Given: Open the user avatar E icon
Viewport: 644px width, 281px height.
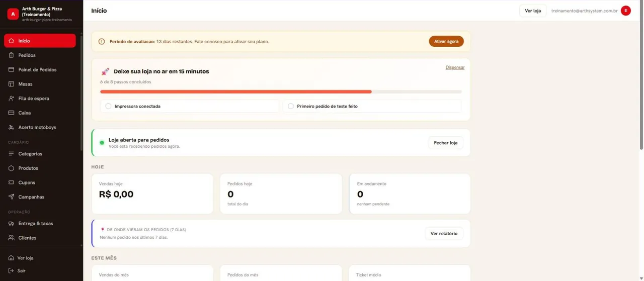Looking at the screenshot, I should point(626,11).
